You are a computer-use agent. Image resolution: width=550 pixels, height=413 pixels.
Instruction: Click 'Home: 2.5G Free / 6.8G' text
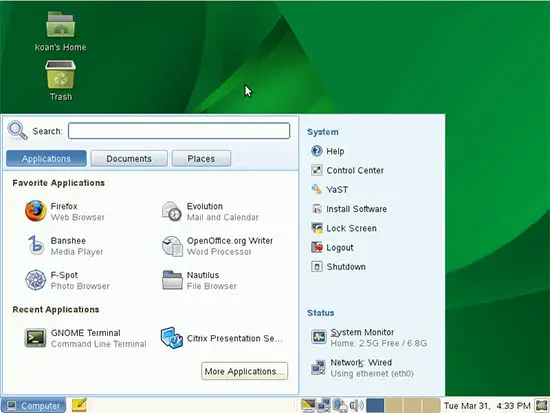tap(378, 343)
